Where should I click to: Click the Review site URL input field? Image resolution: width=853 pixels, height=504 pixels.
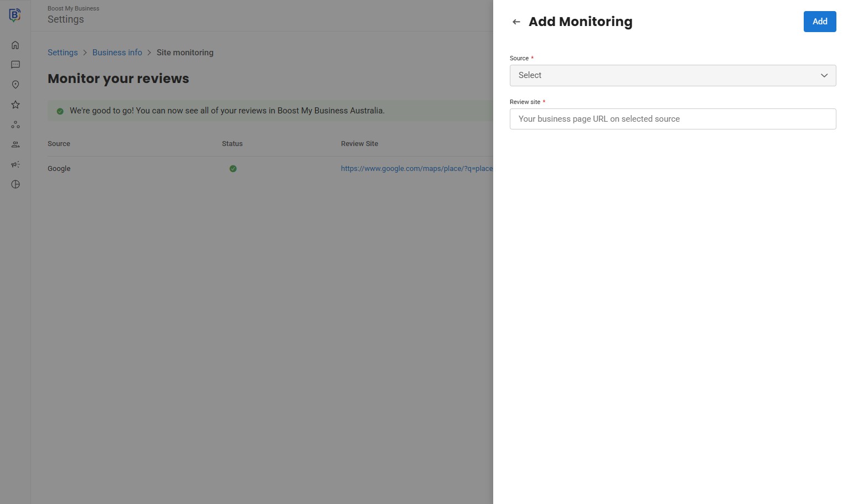[x=673, y=119]
